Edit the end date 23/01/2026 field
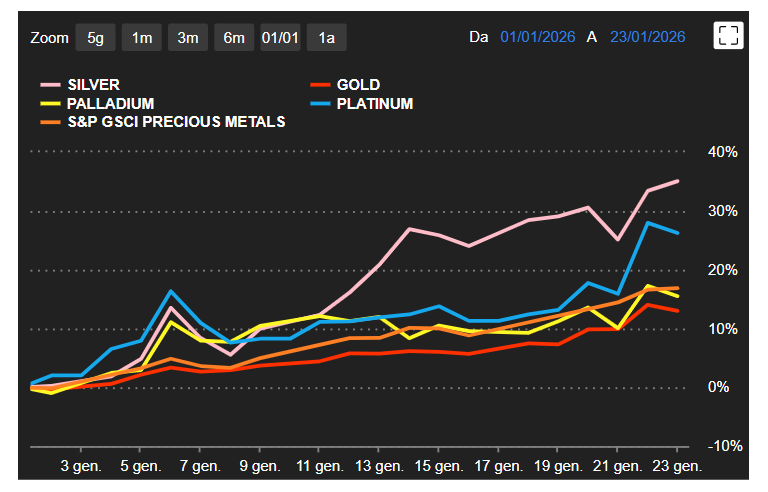Viewport: 768px width, 492px height. (x=647, y=37)
